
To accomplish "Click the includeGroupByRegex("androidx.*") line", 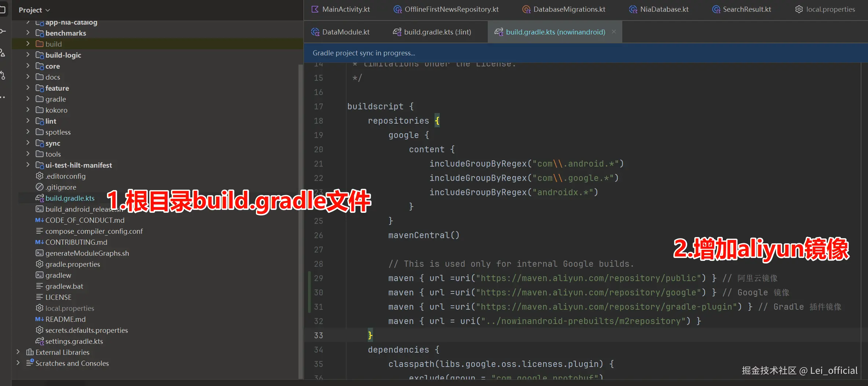I will [x=514, y=192].
